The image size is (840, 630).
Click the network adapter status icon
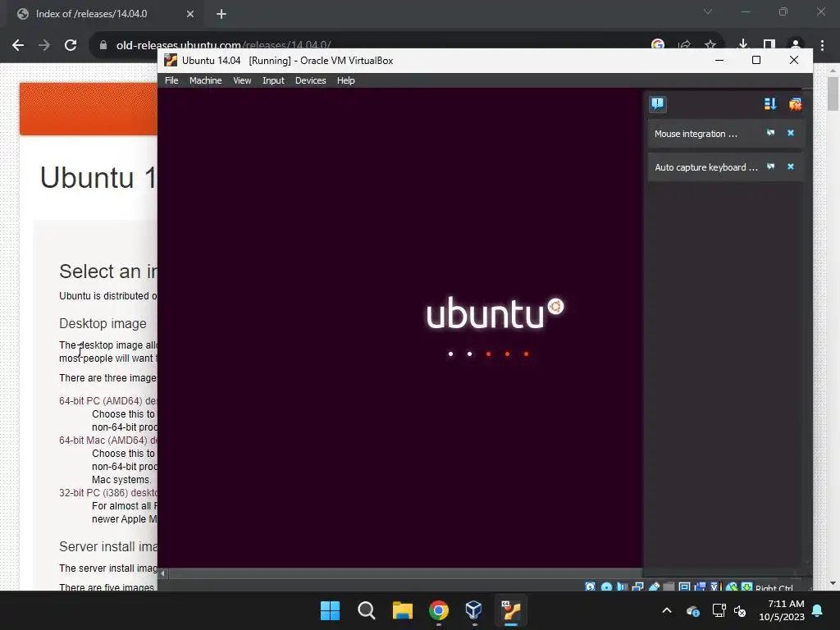click(638, 587)
